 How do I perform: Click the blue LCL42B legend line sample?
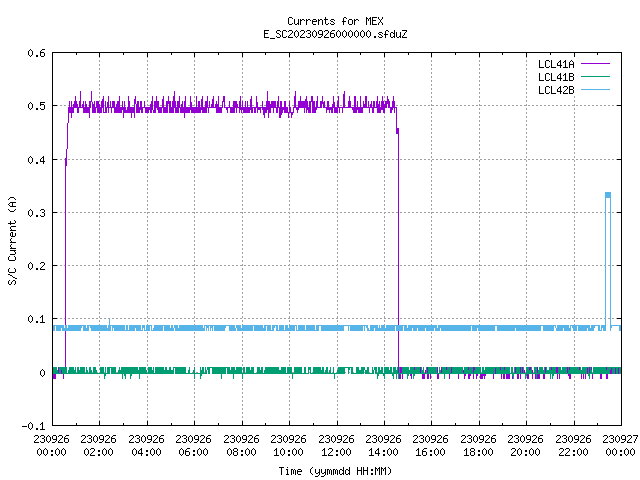pos(595,90)
